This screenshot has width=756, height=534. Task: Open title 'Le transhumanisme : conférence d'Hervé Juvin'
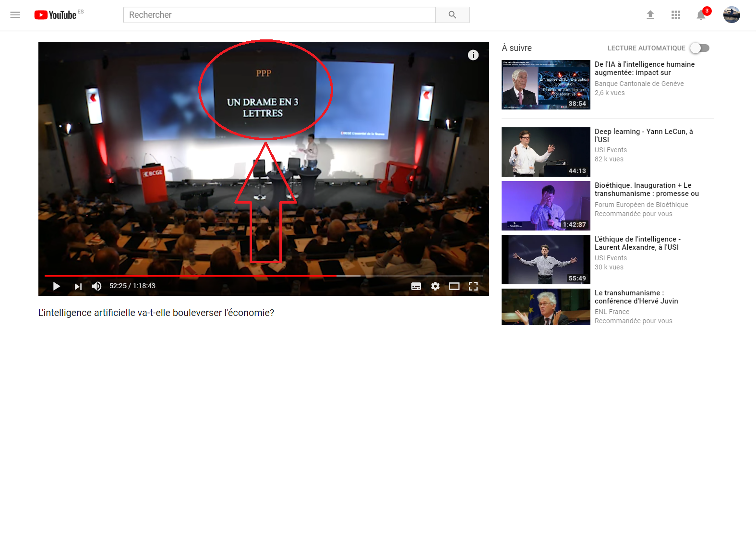(x=636, y=297)
